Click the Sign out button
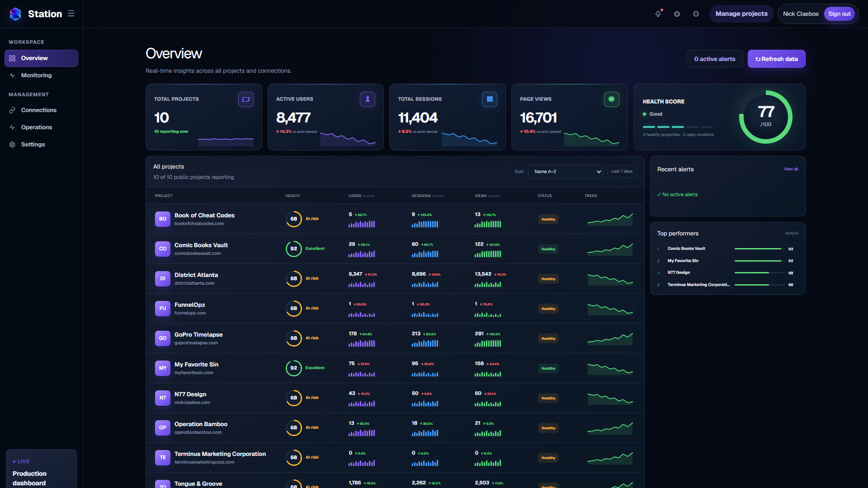868x488 pixels. [840, 14]
